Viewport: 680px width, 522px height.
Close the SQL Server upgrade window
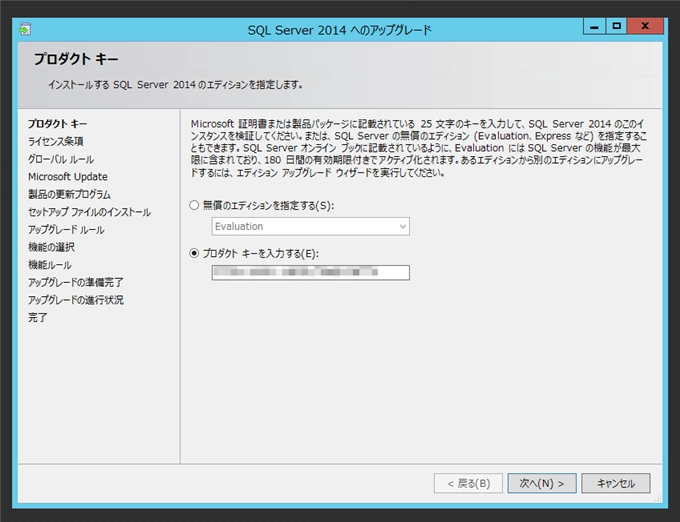coord(645,26)
